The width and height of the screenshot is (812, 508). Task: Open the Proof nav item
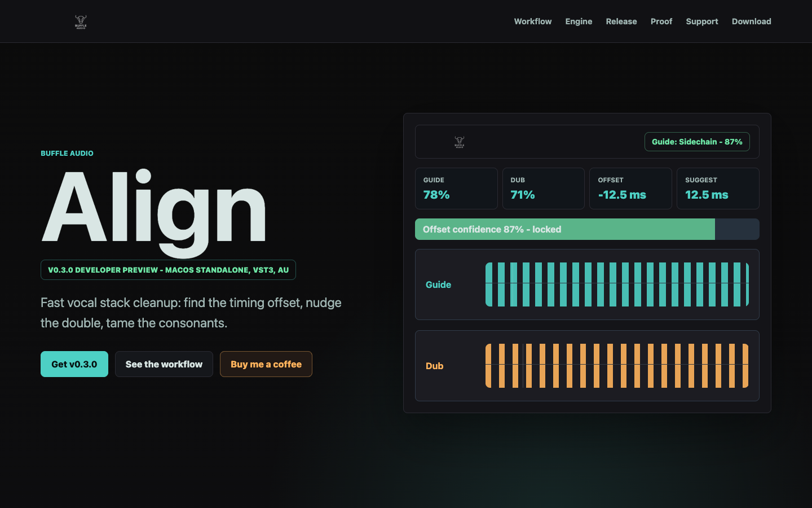tap(661, 21)
